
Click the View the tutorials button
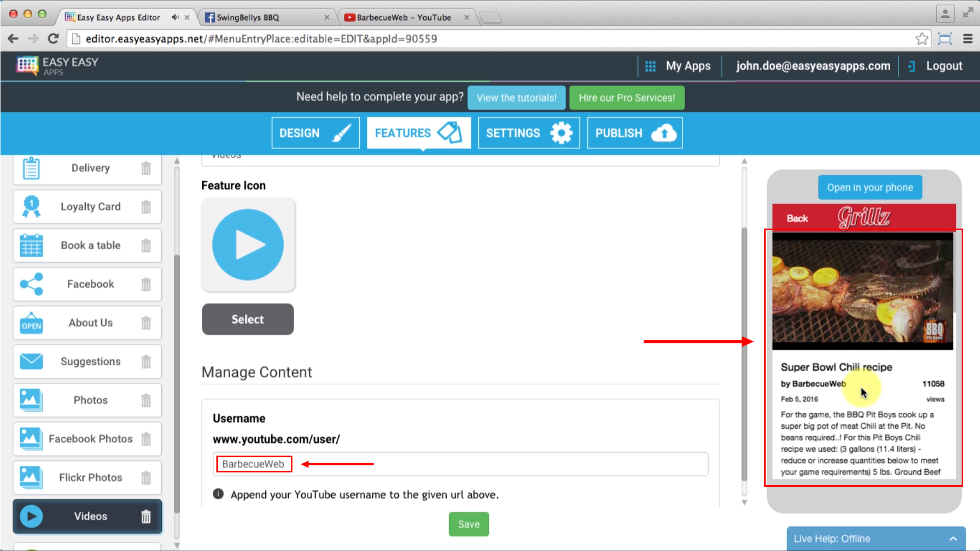pos(516,97)
